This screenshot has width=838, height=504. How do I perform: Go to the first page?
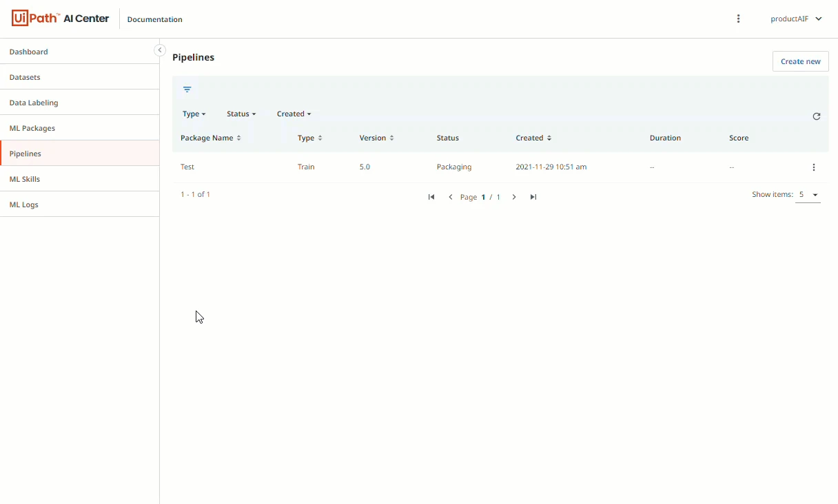431,197
